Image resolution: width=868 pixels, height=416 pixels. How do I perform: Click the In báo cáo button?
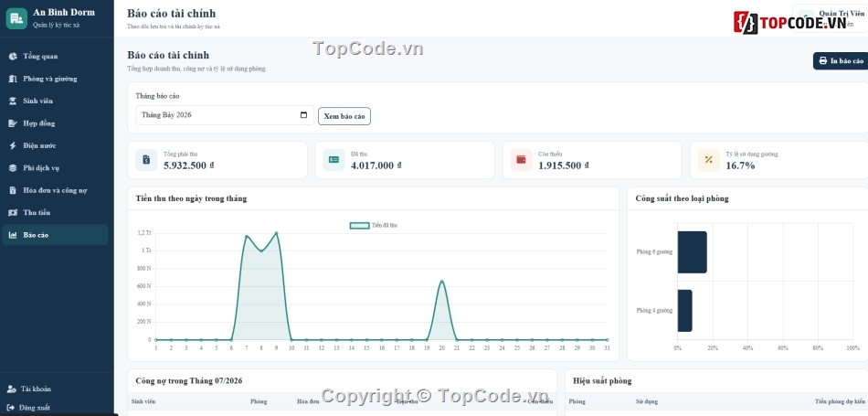tap(841, 61)
